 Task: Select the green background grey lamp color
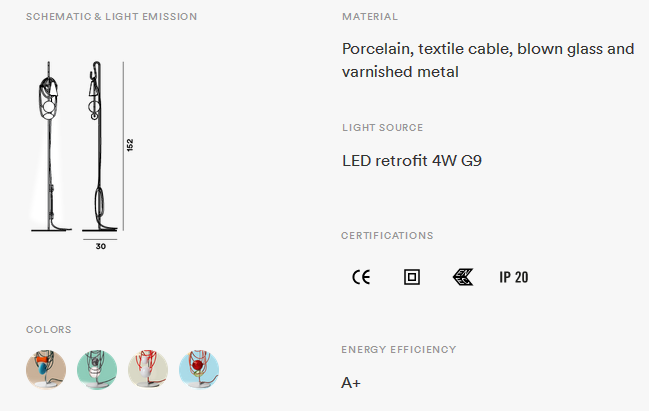click(97, 369)
